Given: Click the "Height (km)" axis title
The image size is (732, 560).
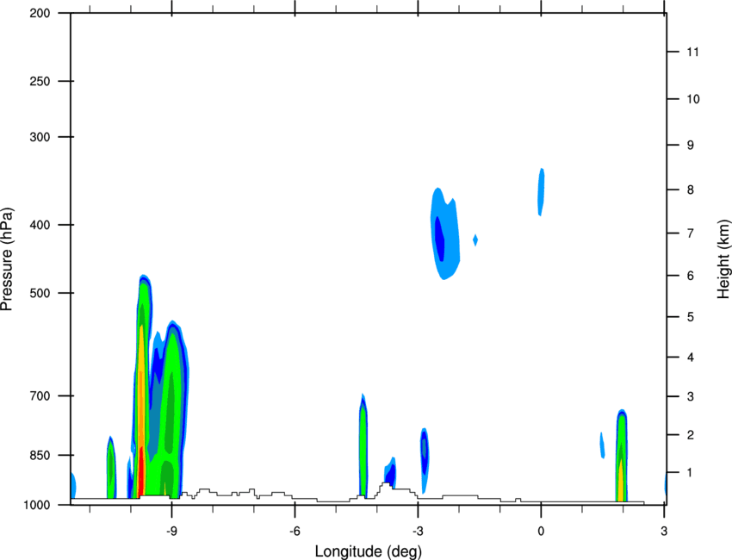Looking at the screenshot, I should tap(723, 258).
